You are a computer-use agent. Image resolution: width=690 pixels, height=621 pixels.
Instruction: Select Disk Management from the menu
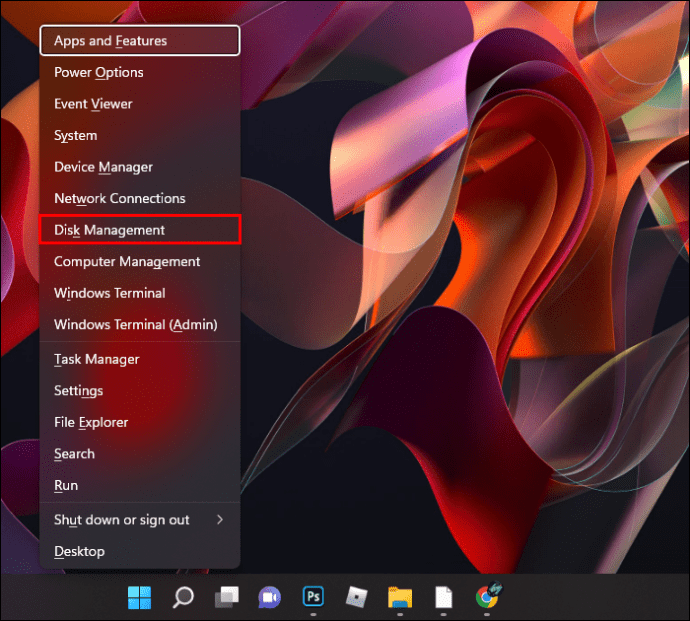click(x=140, y=230)
